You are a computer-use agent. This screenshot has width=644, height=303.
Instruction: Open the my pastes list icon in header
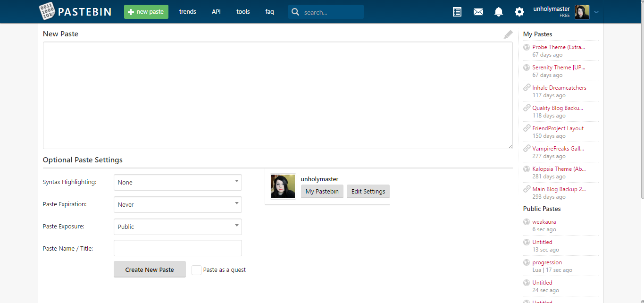click(x=457, y=12)
